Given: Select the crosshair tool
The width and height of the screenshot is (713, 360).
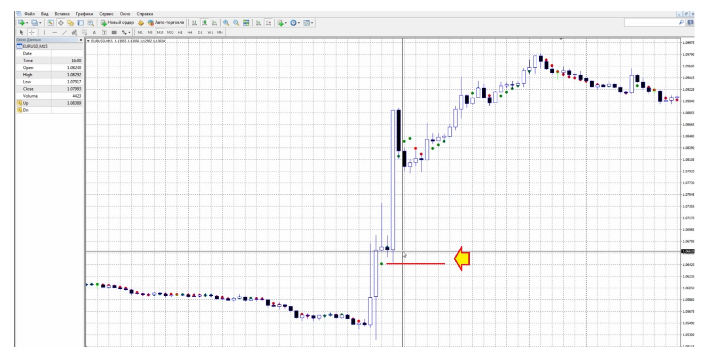Looking at the screenshot, I should coord(32,32).
